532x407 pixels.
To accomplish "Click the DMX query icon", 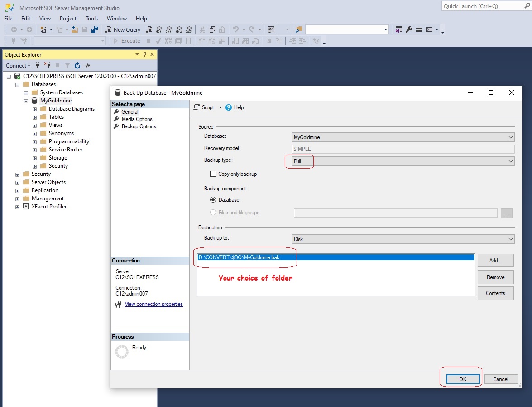I will (x=168, y=29).
